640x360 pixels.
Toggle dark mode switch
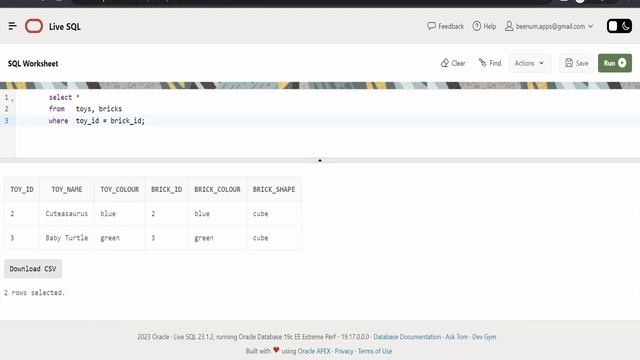[619, 26]
